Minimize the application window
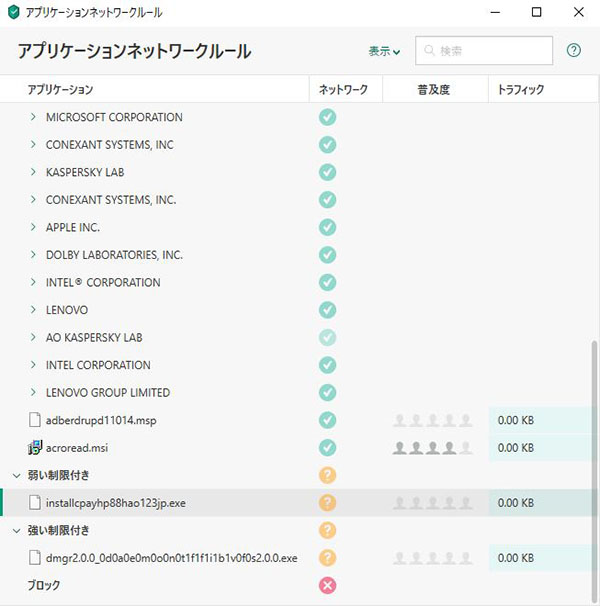 495,12
